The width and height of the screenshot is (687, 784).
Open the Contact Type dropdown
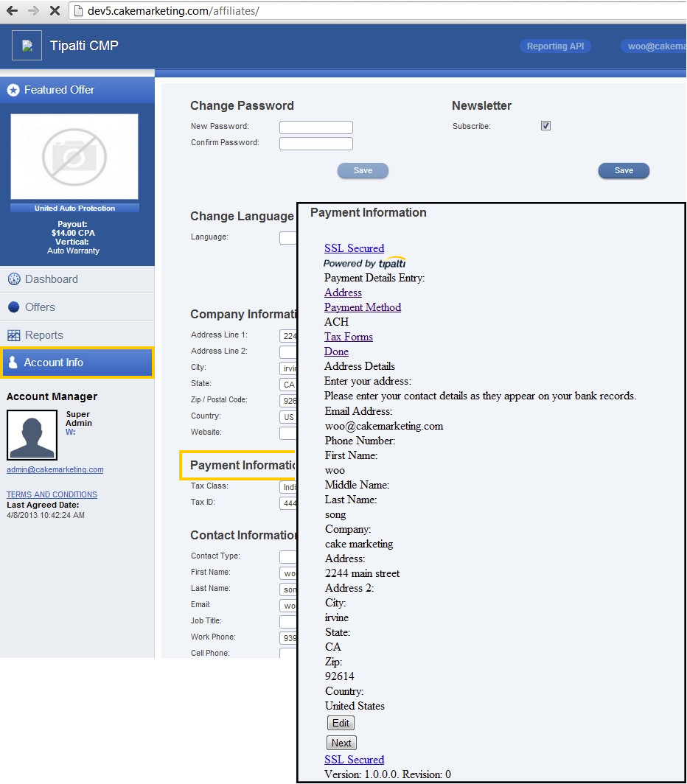pos(288,557)
